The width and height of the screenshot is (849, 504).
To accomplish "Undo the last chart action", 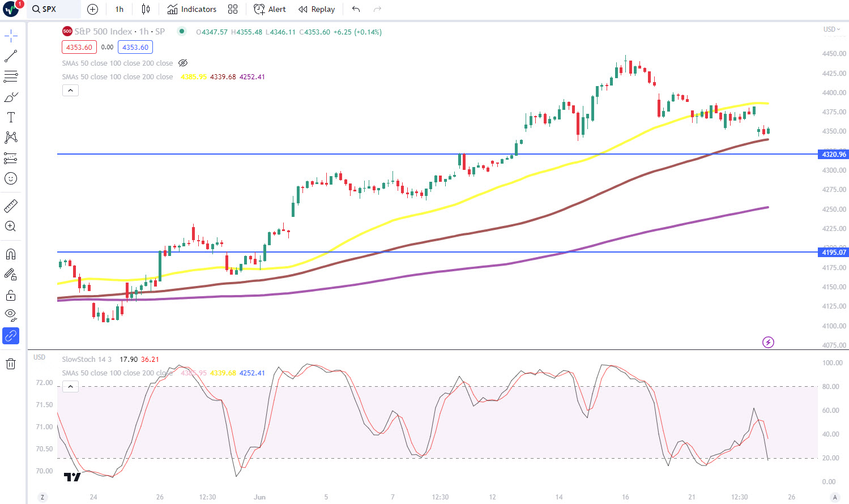I will pyautogui.click(x=356, y=9).
